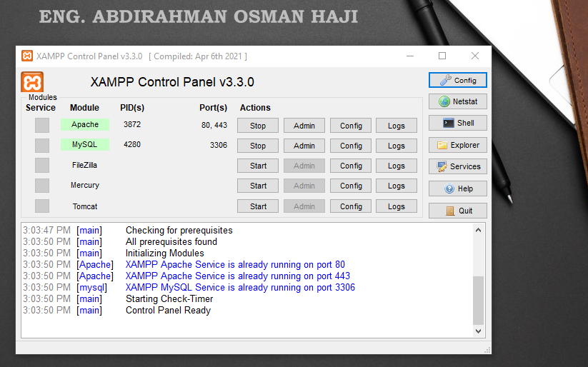Click MySQL PID 4280
Viewport: 588px width, 367px height.
click(x=132, y=144)
